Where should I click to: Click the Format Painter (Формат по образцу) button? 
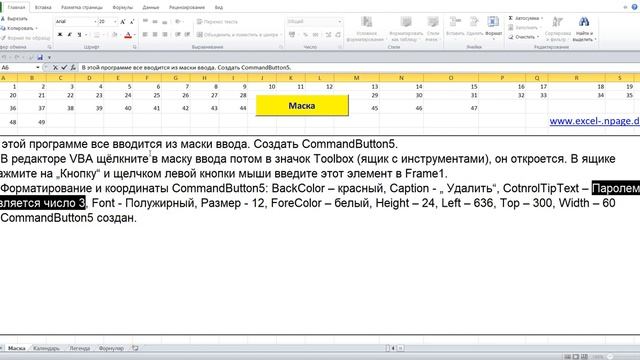pos(25,38)
